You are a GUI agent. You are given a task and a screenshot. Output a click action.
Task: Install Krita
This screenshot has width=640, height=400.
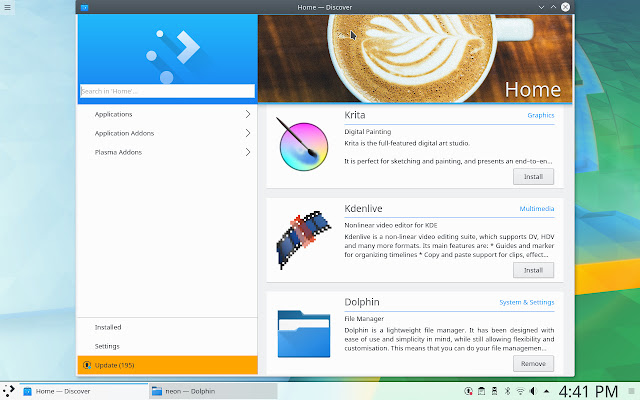(x=533, y=177)
